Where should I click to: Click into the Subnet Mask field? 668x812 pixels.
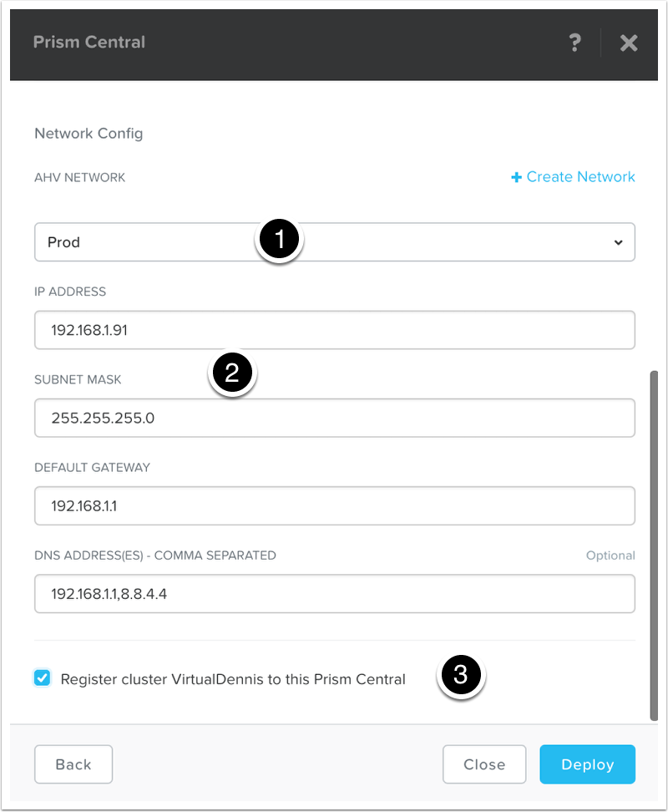pos(334,418)
